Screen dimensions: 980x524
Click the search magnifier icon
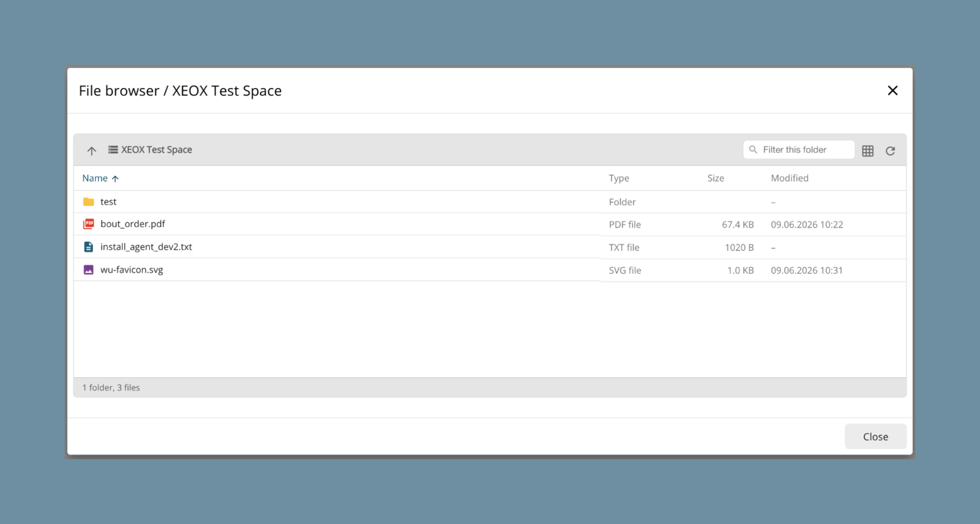pos(753,149)
